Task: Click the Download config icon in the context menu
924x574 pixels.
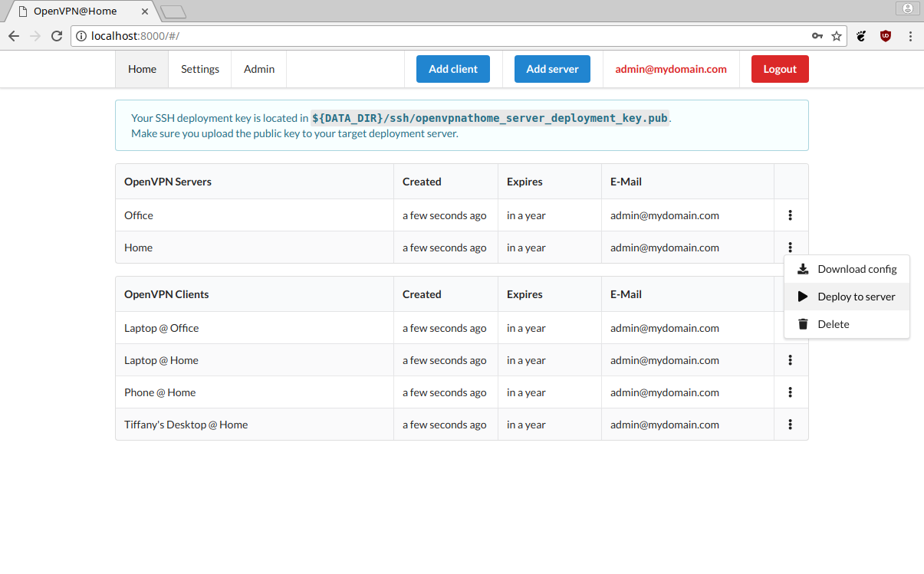Action: [x=803, y=269]
